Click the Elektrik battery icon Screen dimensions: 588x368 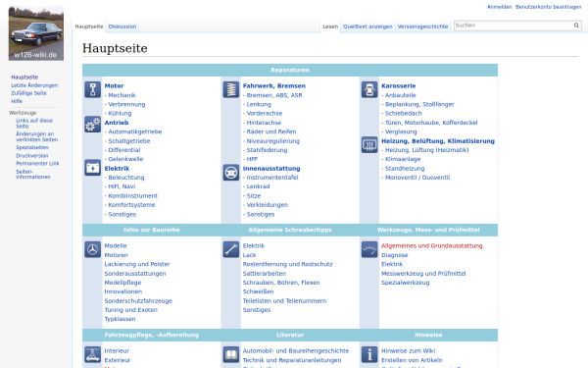93,168
